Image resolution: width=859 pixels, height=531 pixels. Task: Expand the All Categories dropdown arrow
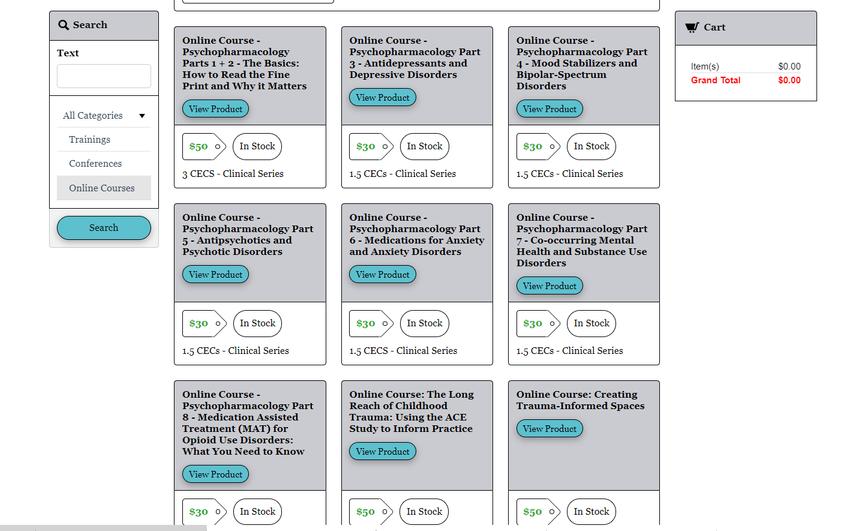tap(142, 116)
